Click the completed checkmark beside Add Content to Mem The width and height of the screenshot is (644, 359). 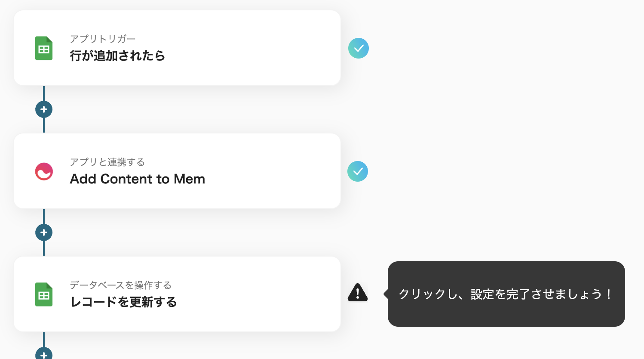(x=358, y=171)
